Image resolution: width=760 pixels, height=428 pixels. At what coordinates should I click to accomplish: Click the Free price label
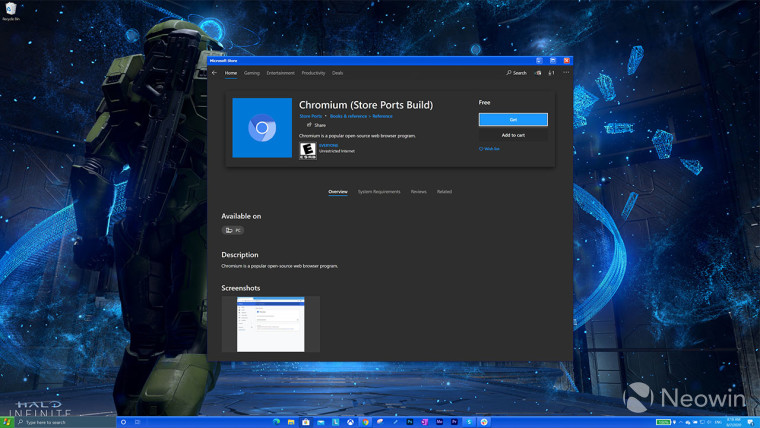pos(484,103)
